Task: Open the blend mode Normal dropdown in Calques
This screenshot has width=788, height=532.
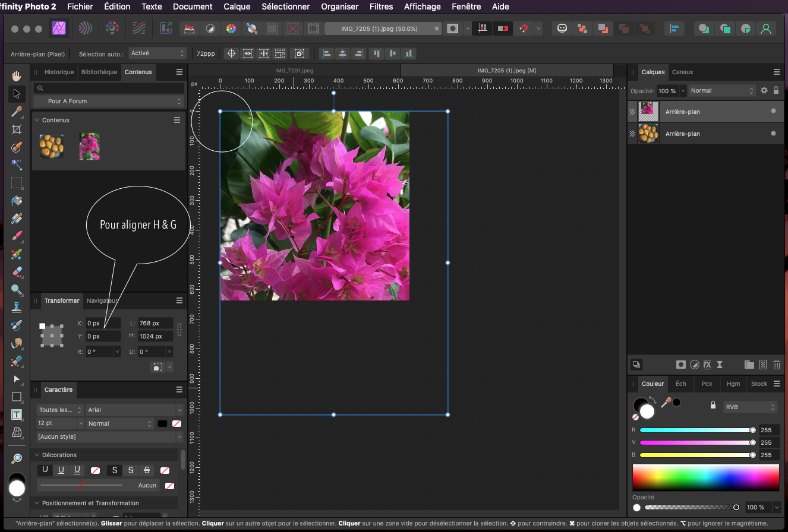Action: (x=721, y=91)
